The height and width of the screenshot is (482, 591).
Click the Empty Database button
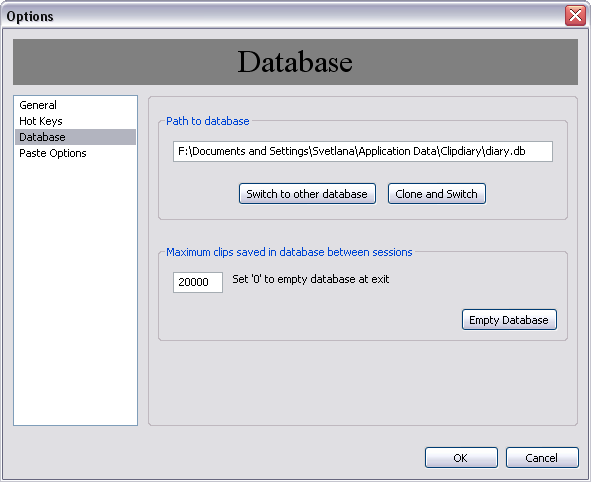tap(509, 320)
